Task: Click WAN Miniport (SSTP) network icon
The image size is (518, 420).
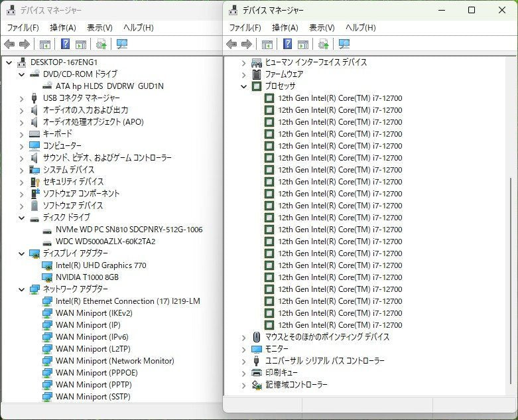Action: pyautogui.click(x=47, y=397)
